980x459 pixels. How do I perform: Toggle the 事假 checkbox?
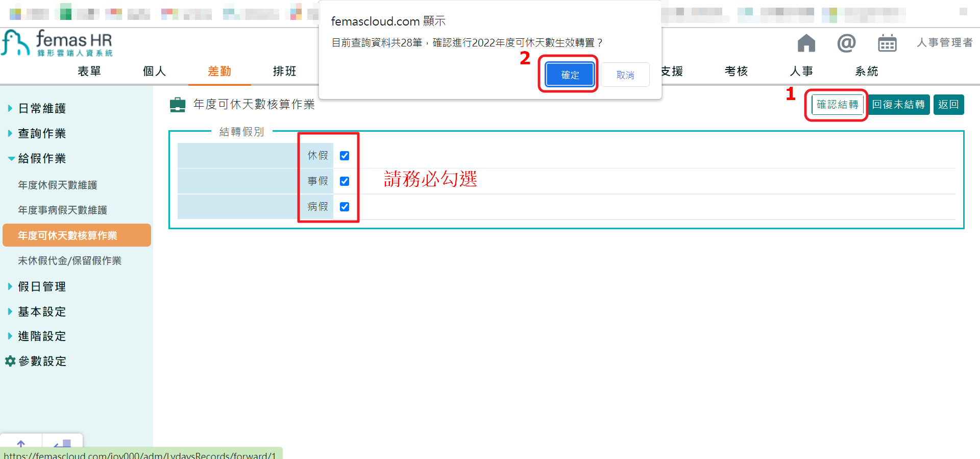pos(345,181)
